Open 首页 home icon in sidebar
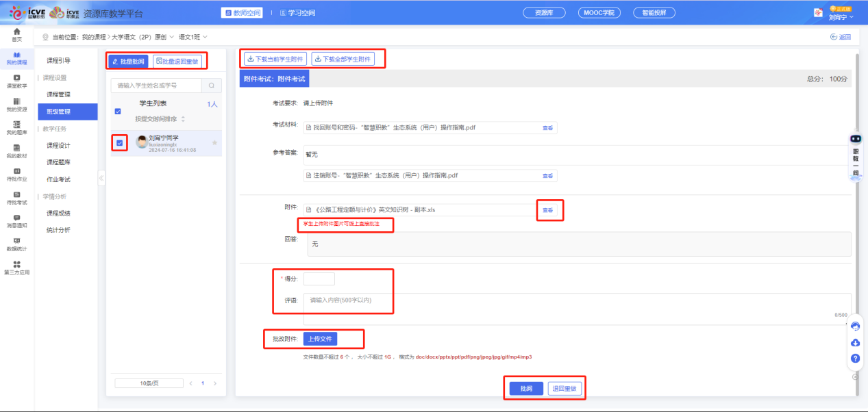 pos(16,35)
